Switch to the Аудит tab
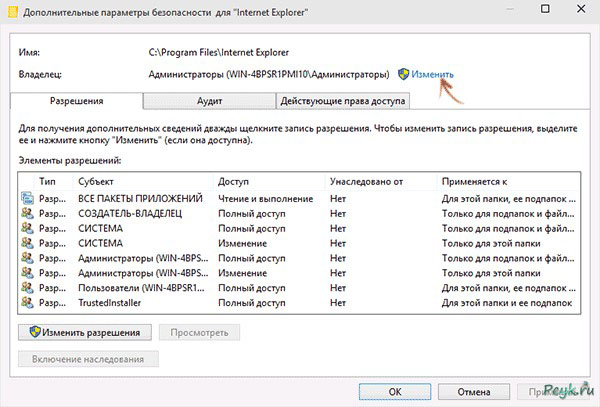This screenshot has height=407, width=600. pos(209,101)
